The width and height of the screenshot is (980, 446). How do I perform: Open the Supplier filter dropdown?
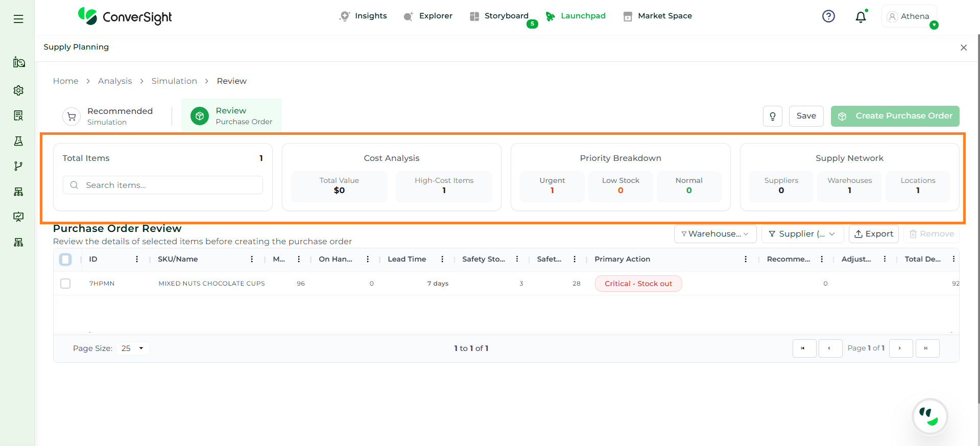801,234
